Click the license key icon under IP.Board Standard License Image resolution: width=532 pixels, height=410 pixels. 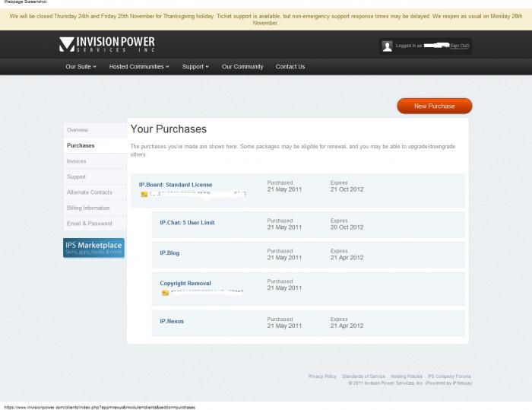pyautogui.click(x=144, y=194)
